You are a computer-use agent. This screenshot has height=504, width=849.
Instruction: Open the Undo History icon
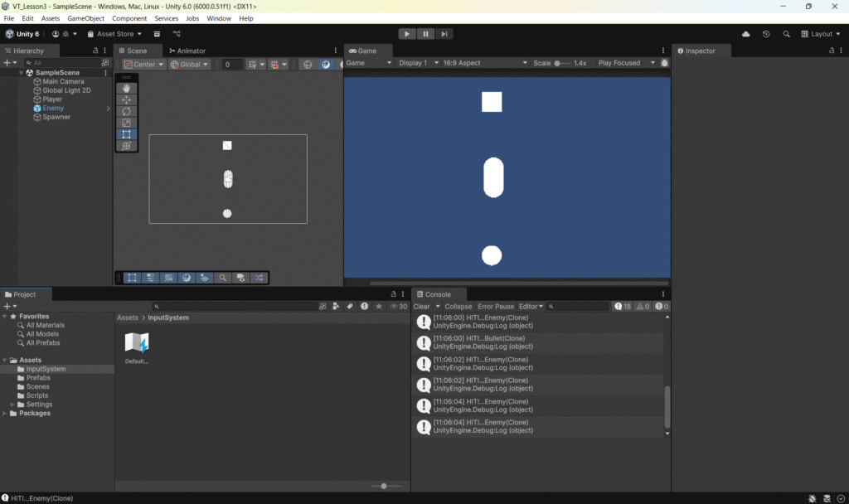pos(766,34)
